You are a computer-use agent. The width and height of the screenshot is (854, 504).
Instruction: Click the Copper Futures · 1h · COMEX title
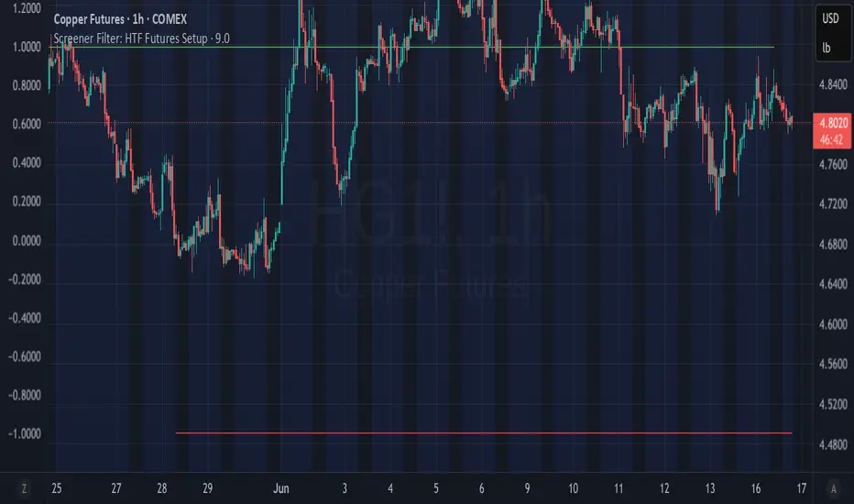click(x=120, y=19)
